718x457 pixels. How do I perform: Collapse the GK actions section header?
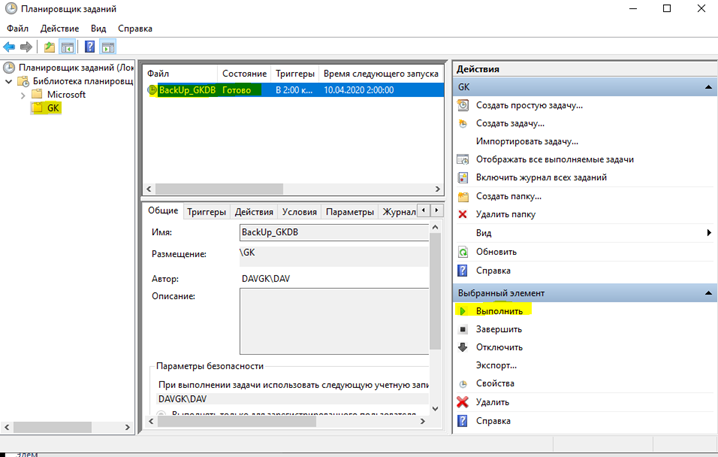[x=708, y=87]
